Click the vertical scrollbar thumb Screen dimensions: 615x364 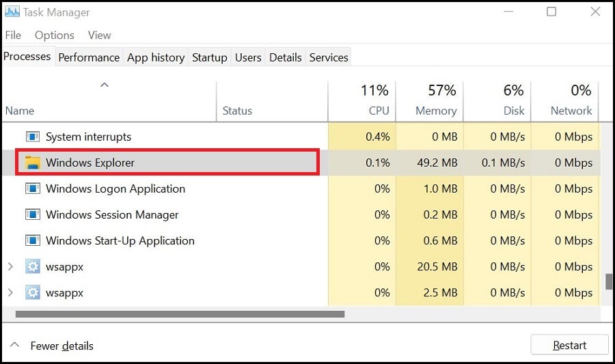point(609,282)
